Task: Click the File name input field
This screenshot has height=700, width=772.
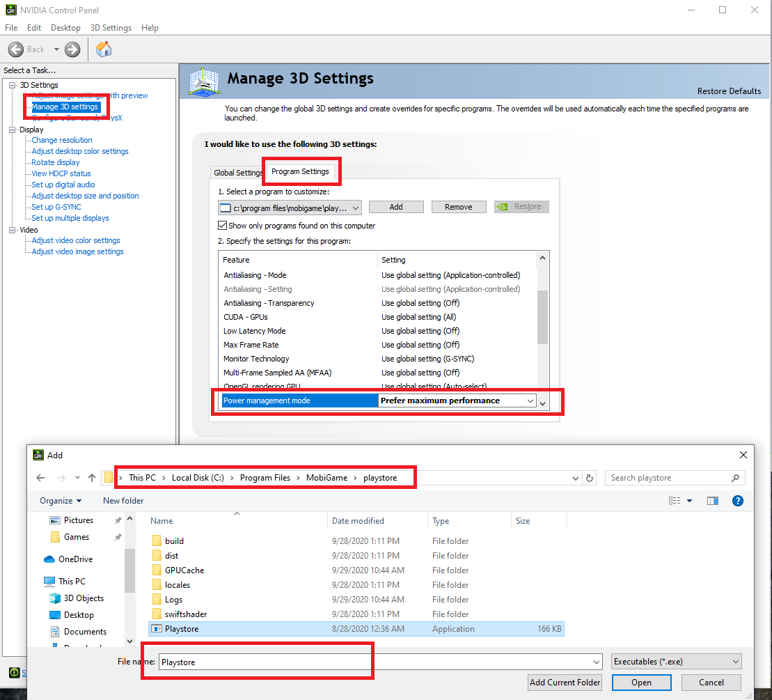Action: tap(379, 662)
